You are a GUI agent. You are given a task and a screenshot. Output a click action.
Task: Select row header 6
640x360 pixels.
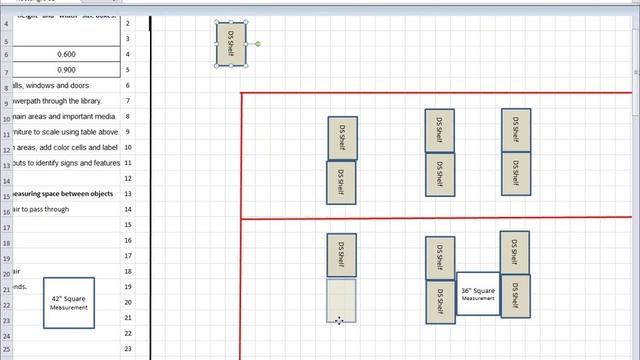pos(6,55)
